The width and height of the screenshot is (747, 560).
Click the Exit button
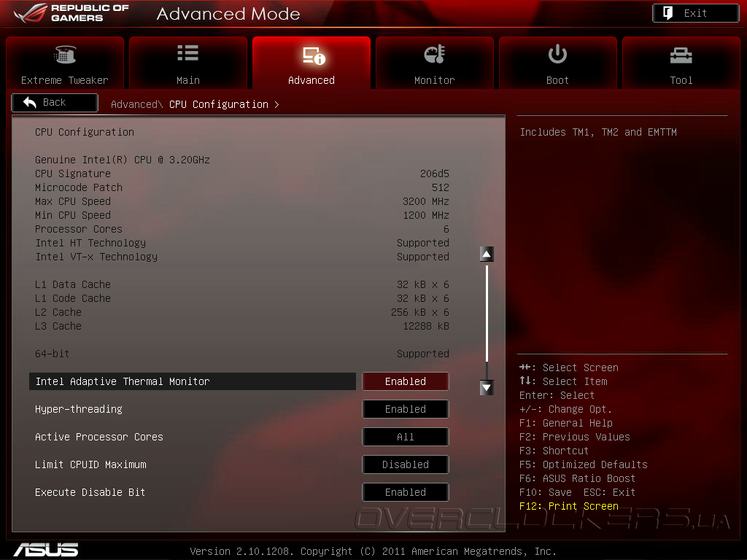pyautogui.click(x=695, y=13)
